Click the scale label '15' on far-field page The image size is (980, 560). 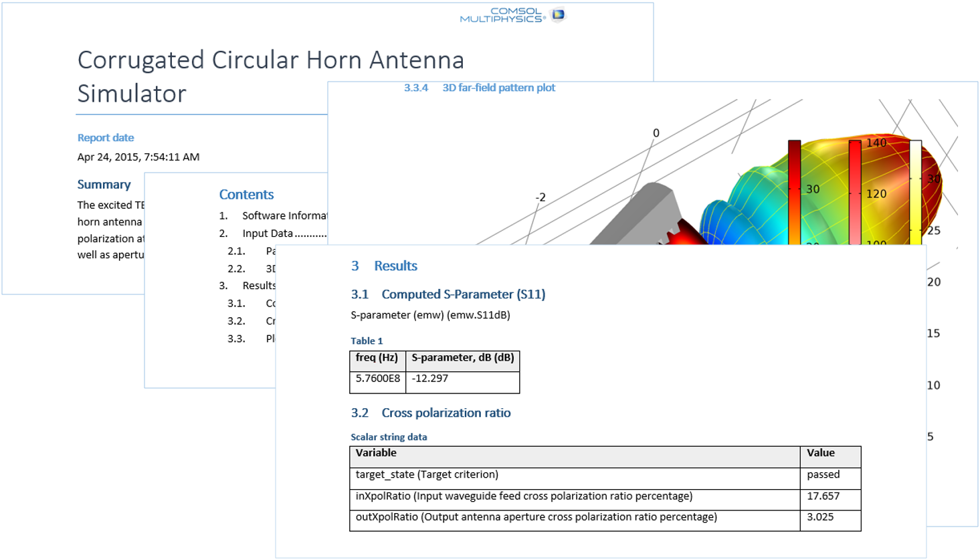tap(934, 333)
